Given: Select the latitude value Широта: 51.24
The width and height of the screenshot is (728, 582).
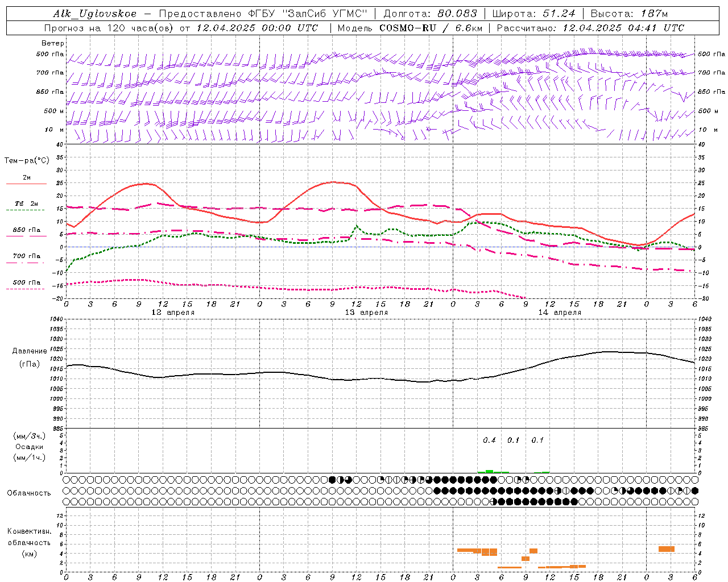Looking at the screenshot, I should coord(533,14).
